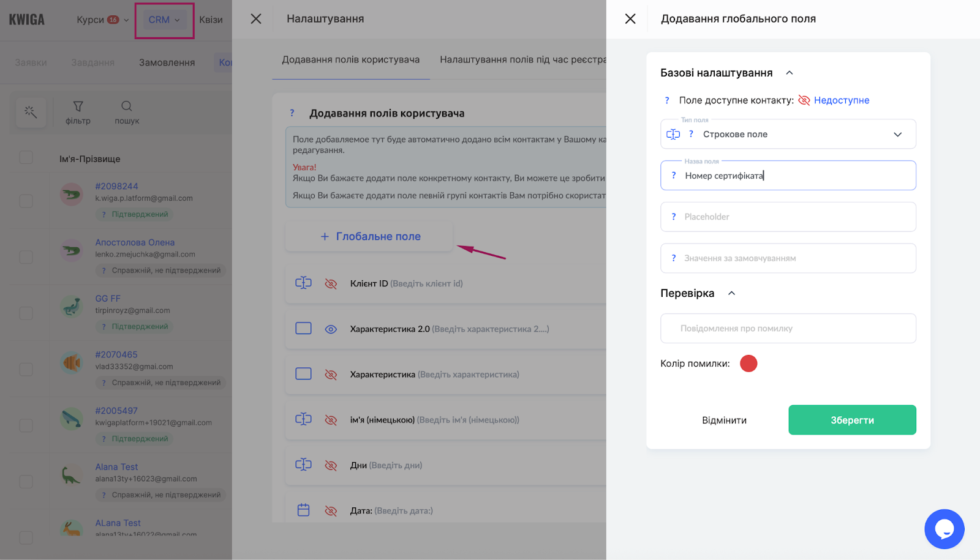Switch to Налаштування полів під час реєстрації tab
This screenshot has height=560, width=980.
click(522, 60)
